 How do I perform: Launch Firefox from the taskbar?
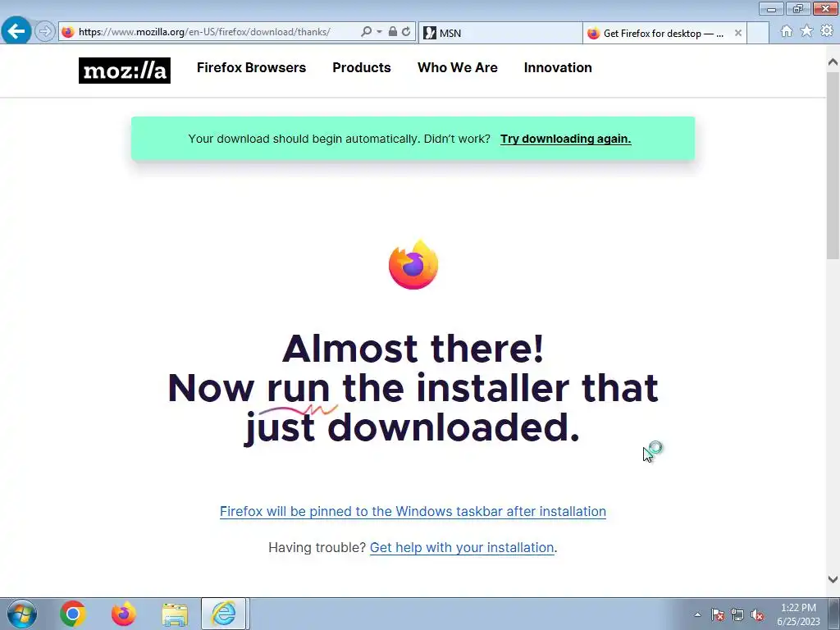pyautogui.click(x=124, y=614)
